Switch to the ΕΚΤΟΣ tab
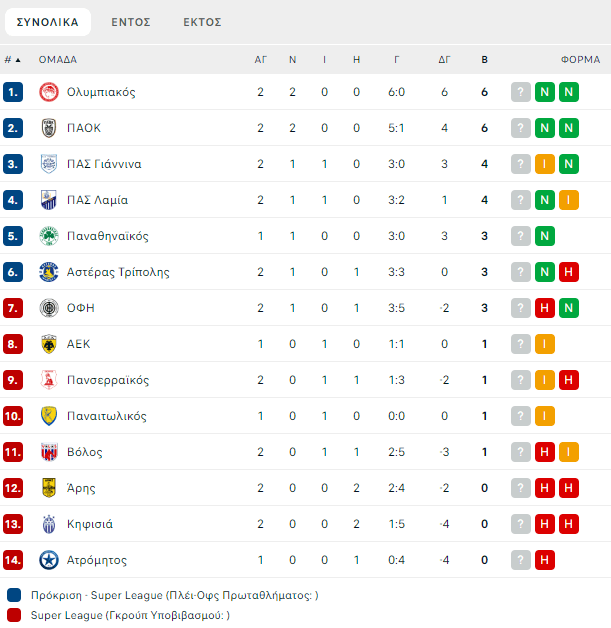This screenshot has width=611, height=628. (203, 22)
